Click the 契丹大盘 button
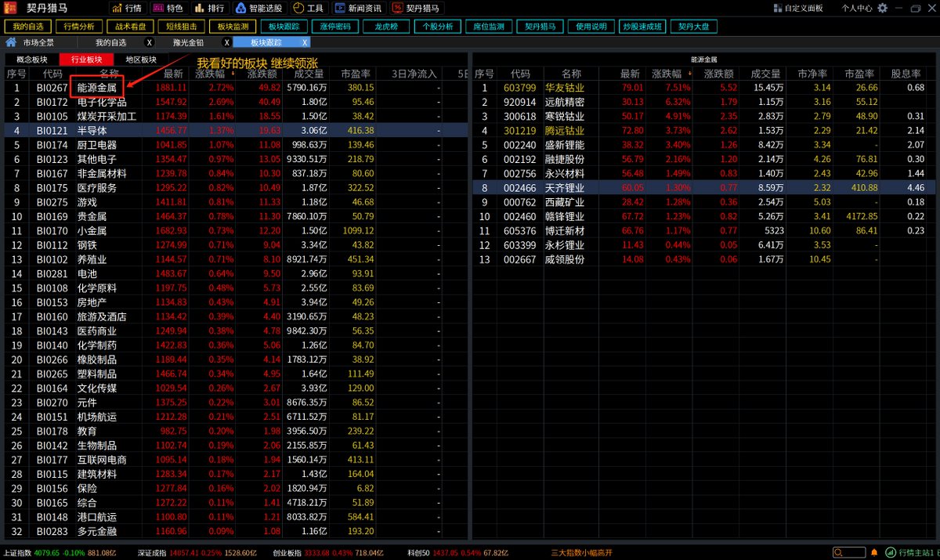The width and height of the screenshot is (940, 560). pos(694,26)
